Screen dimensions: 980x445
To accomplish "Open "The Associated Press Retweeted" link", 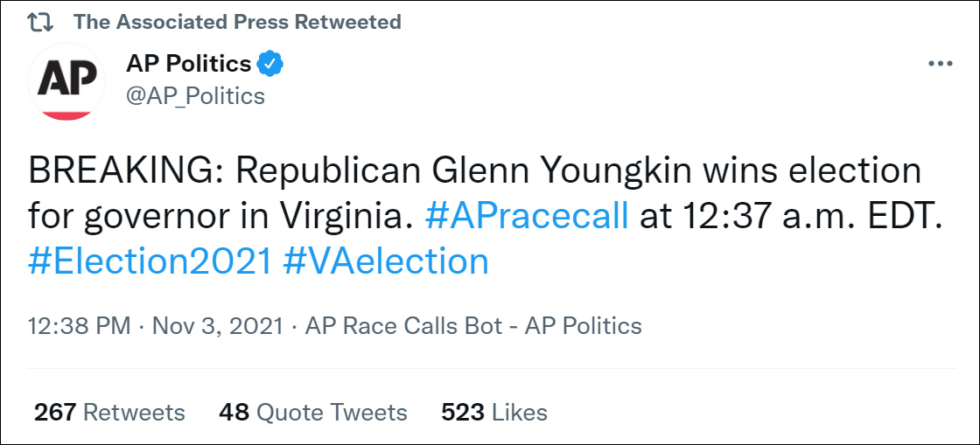I will click(237, 22).
